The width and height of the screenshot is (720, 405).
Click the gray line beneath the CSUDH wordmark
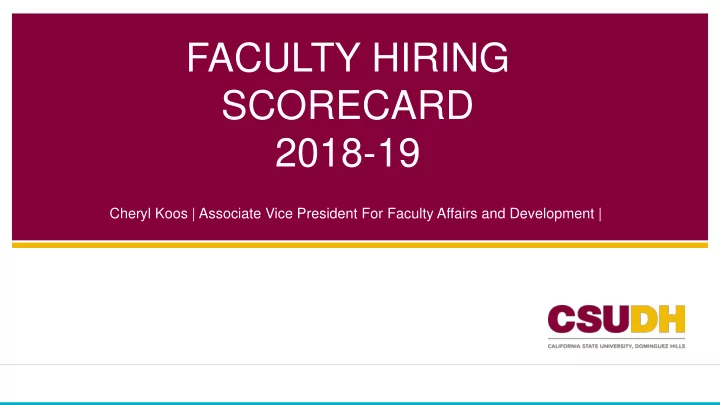(616, 339)
